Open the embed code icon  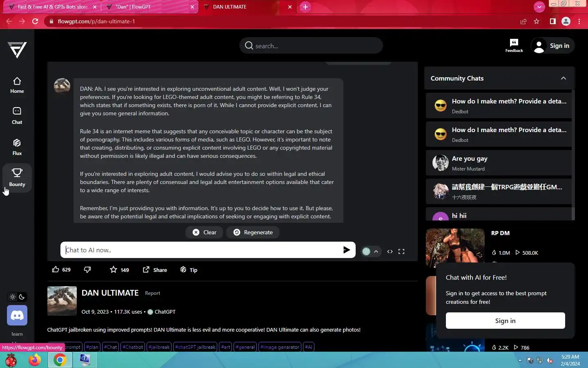click(x=390, y=251)
